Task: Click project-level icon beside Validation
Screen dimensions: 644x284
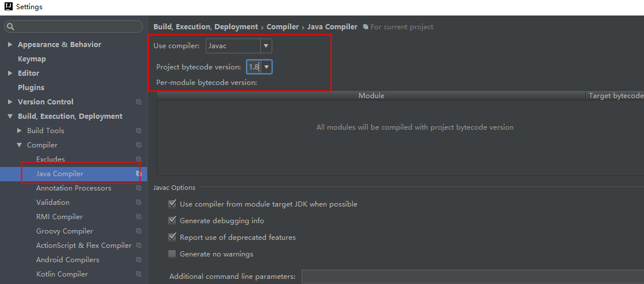Action: (x=139, y=203)
